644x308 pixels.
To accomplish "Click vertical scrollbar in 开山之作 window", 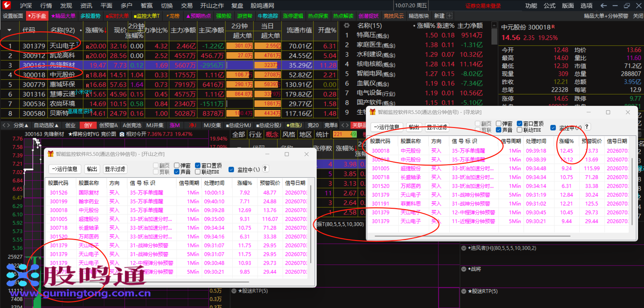I will pos(311,224).
